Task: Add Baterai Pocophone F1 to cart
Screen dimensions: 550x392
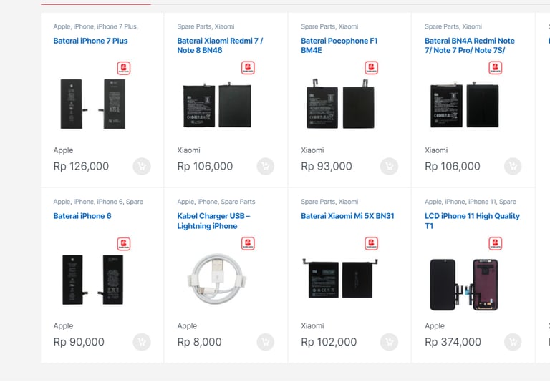Action: [390, 166]
